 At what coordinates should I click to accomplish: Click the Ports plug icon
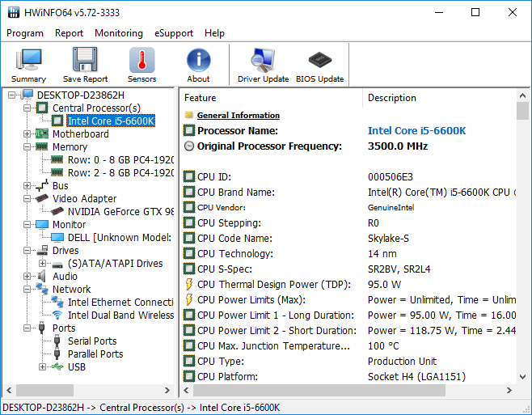(42, 328)
